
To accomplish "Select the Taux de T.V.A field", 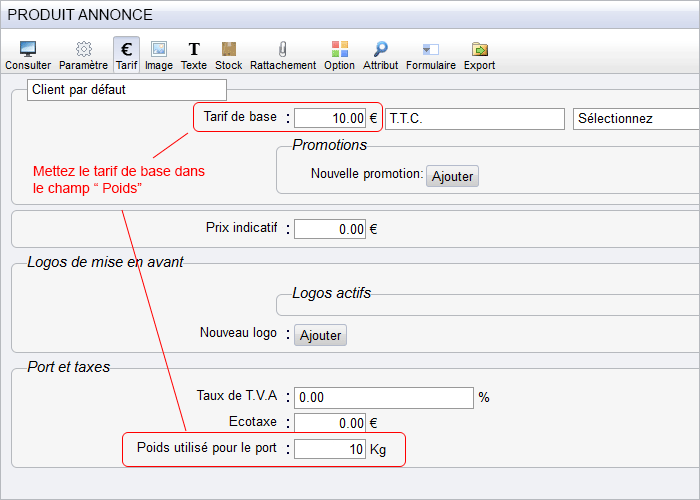I will click(x=383, y=398).
